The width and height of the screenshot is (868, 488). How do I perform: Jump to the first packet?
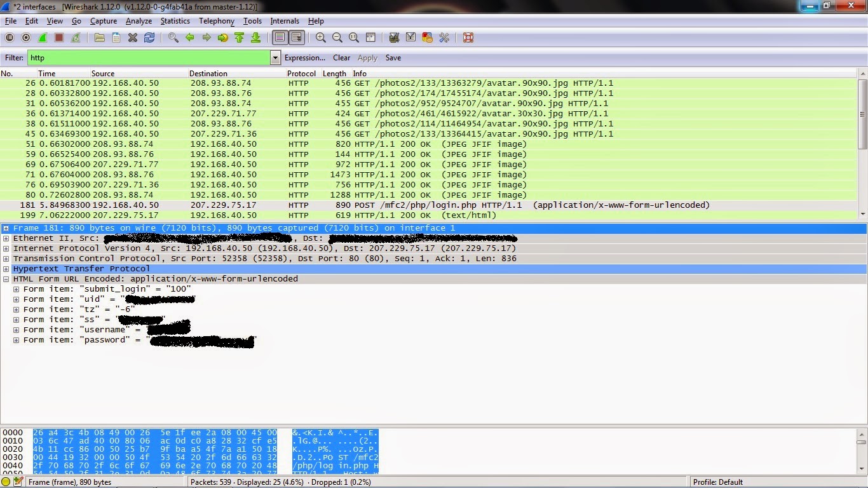tap(240, 38)
